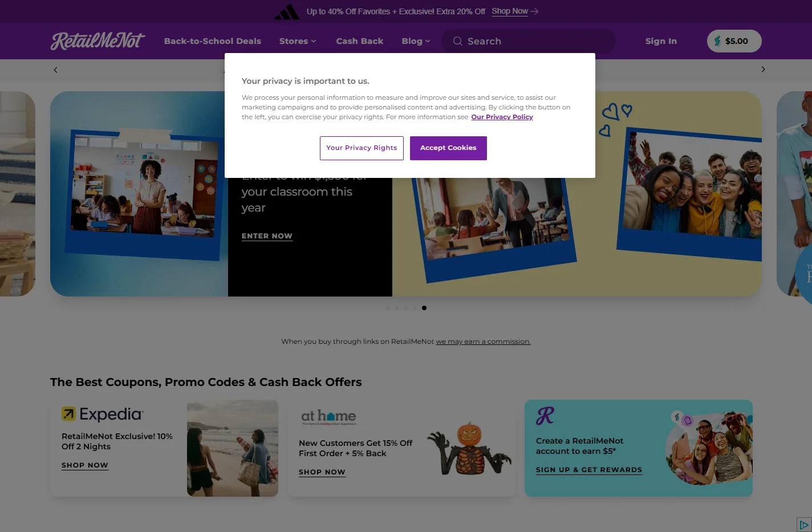Click the Adidas logo in top banner
Viewport: 812px width, 532px height.
[287, 11]
